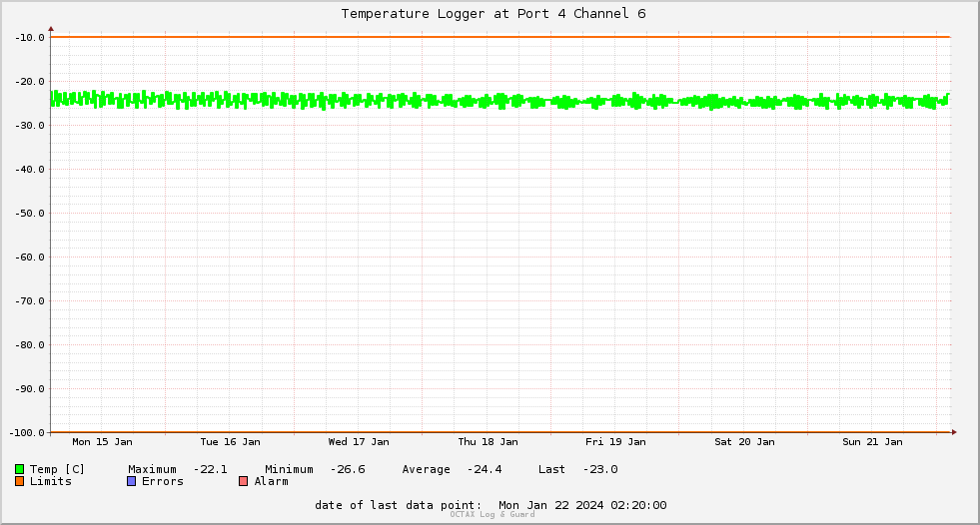Click the 'date of last data point:' label
Screen dimensions: 980x525
point(399,505)
